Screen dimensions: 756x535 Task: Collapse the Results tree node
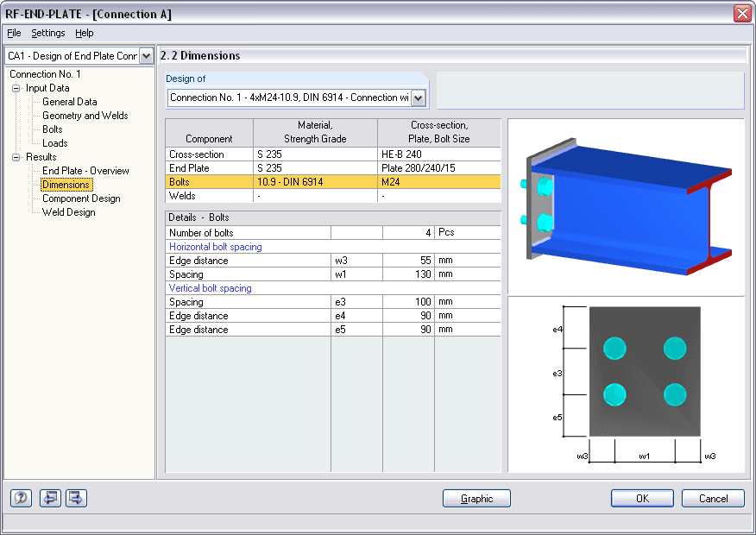pyautogui.click(x=16, y=157)
